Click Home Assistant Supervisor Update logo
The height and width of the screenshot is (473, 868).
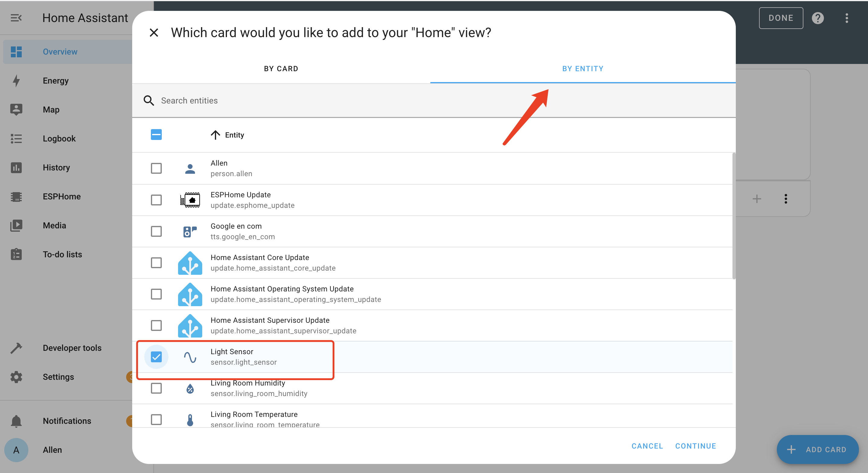pyautogui.click(x=190, y=325)
